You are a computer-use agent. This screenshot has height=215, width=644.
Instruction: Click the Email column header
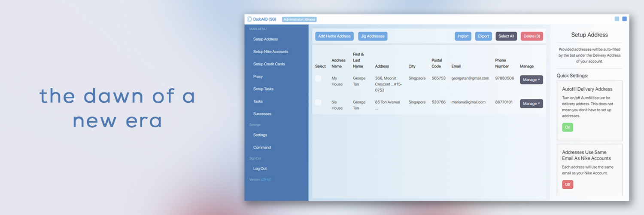click(x=456, y=66)
